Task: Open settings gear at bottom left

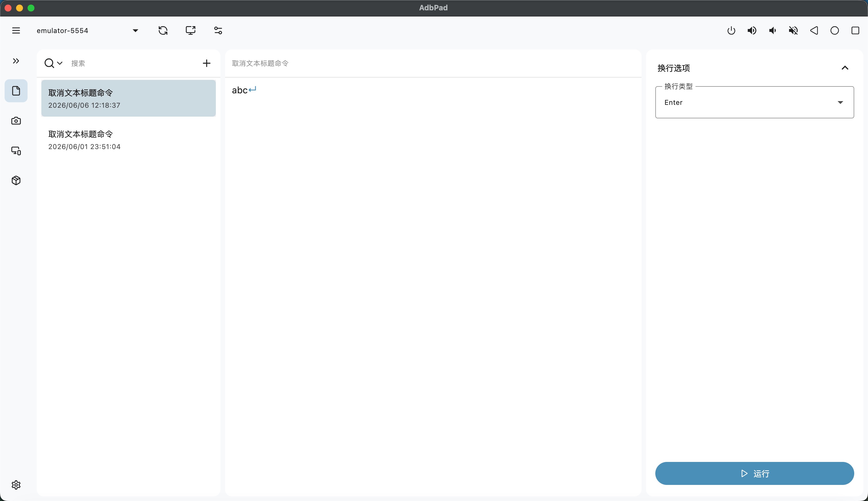Action: pos(16,485)
